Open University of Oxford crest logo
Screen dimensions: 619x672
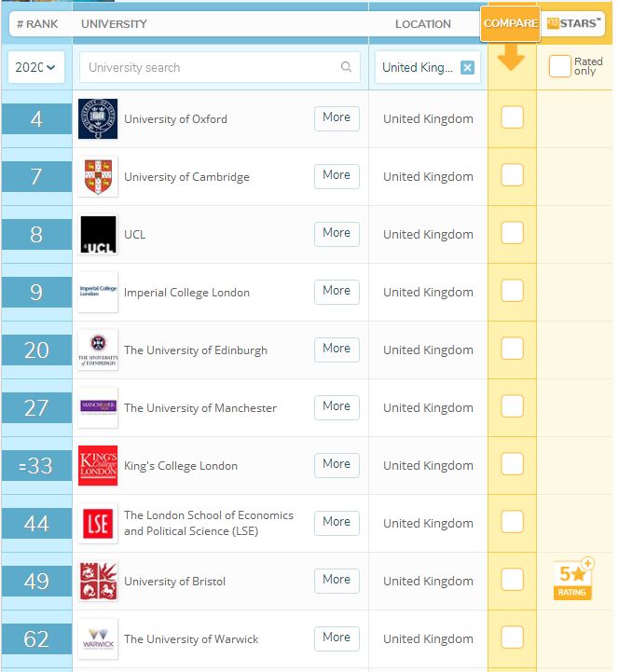tap(98, 118)
